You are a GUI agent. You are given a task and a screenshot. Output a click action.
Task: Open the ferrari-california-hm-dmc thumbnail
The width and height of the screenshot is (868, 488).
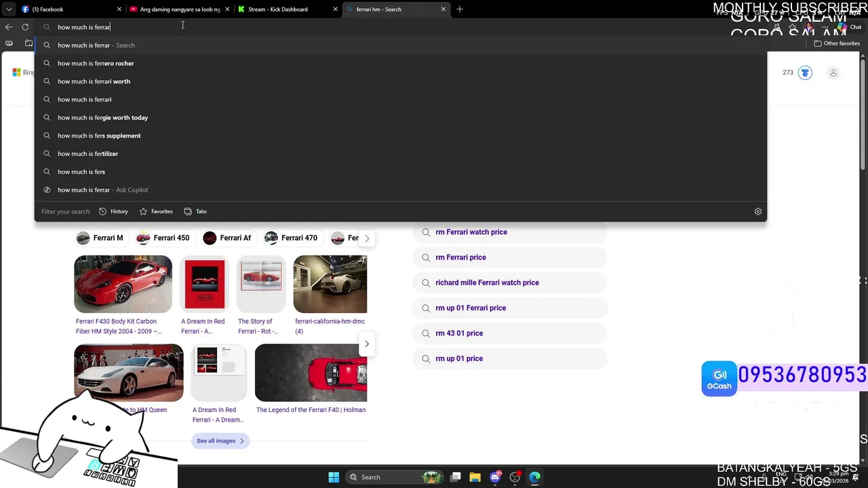pos(330,284)
